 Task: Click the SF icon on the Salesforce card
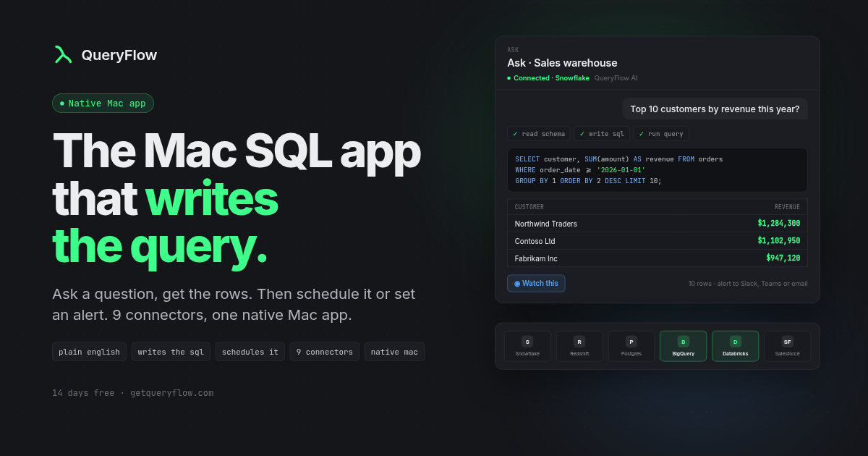pos(788,342)
